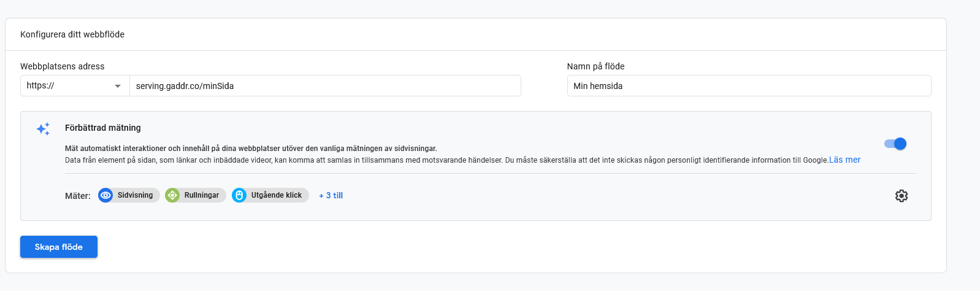Screen dimensions: 980x291
Task: Focus the Namn på flöde input field
Action: point(748,86)
